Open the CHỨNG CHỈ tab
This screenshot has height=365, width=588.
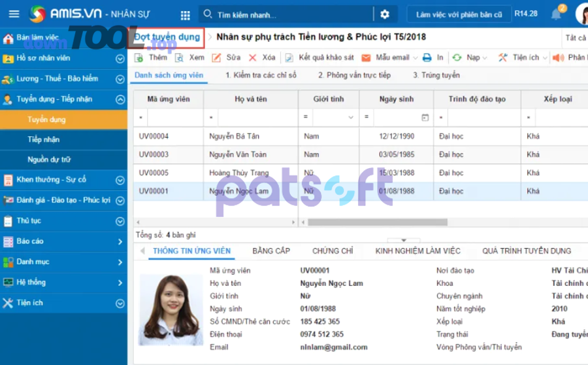333,251
